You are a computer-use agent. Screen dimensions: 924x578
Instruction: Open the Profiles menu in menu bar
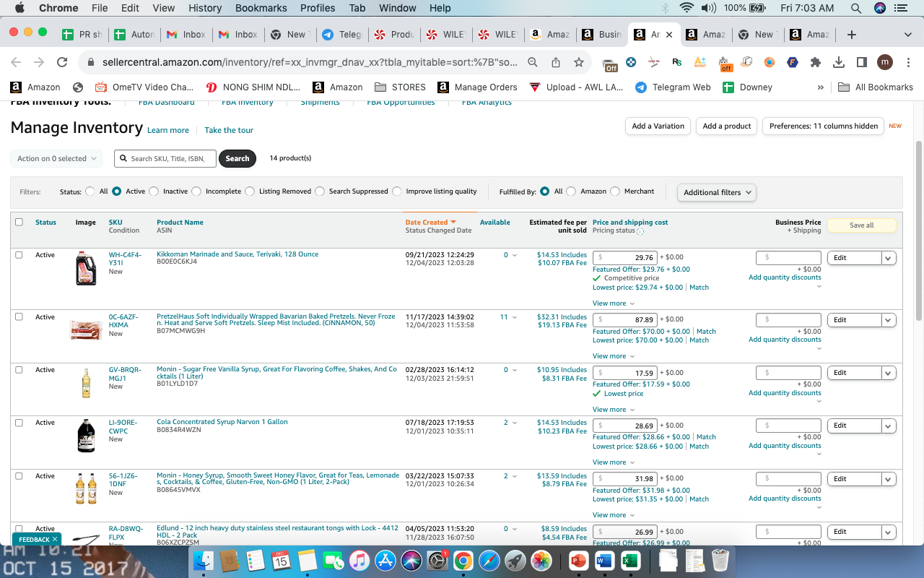318,8
